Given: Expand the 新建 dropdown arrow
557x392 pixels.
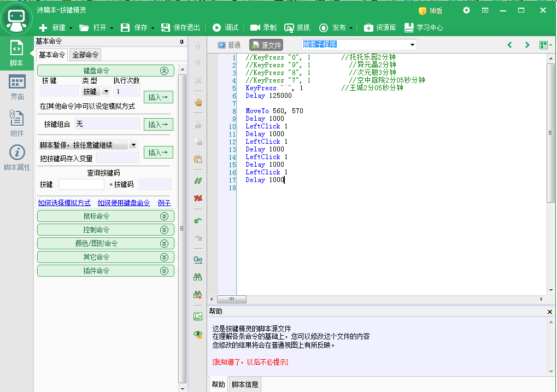Looking at the screenshot, I should (x=71, y=28).
